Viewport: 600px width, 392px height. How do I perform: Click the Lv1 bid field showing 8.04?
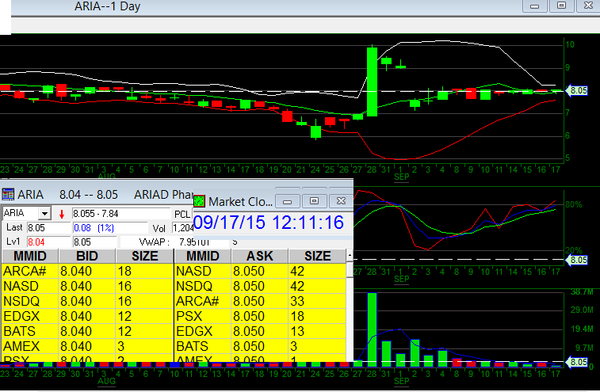[x=49, y=242]
